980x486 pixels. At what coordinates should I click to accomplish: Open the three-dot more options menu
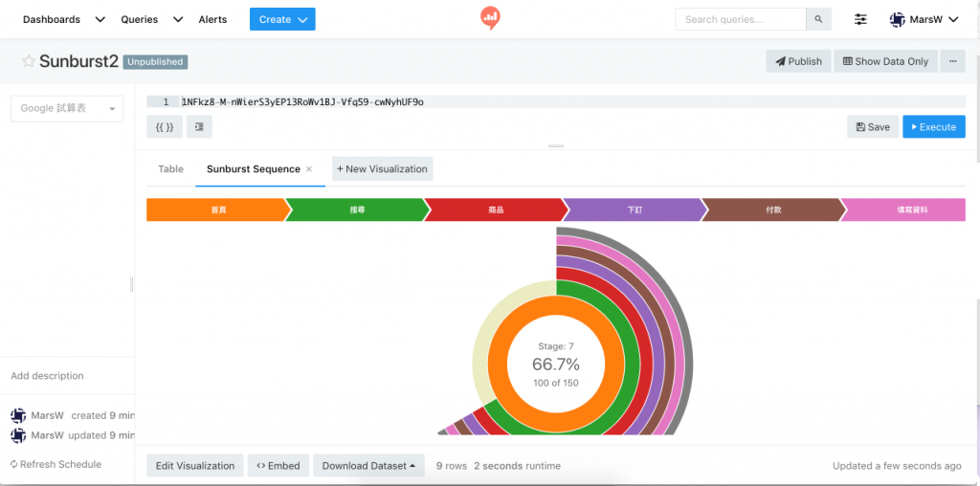click(952, 61)
